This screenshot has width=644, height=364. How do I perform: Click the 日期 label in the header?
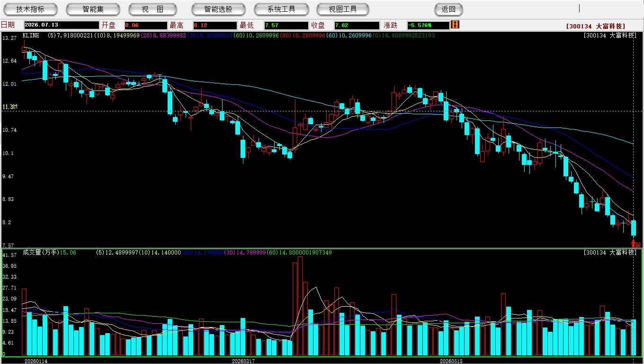pos(8,25)
